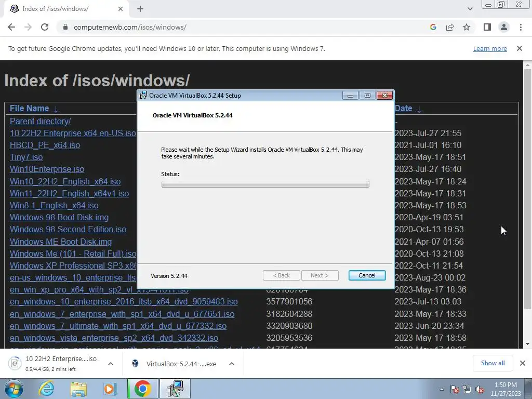Open the Parent directory/ link
The image size is (532, 399).
coord(41,121)
